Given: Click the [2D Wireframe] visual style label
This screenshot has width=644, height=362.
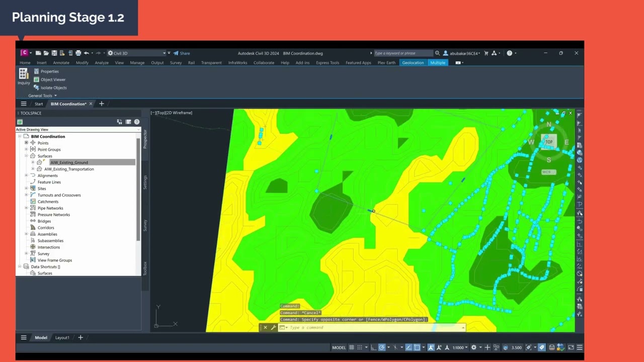Looking at the screenshot, I should pyautogui.click(x=179, y=113).
